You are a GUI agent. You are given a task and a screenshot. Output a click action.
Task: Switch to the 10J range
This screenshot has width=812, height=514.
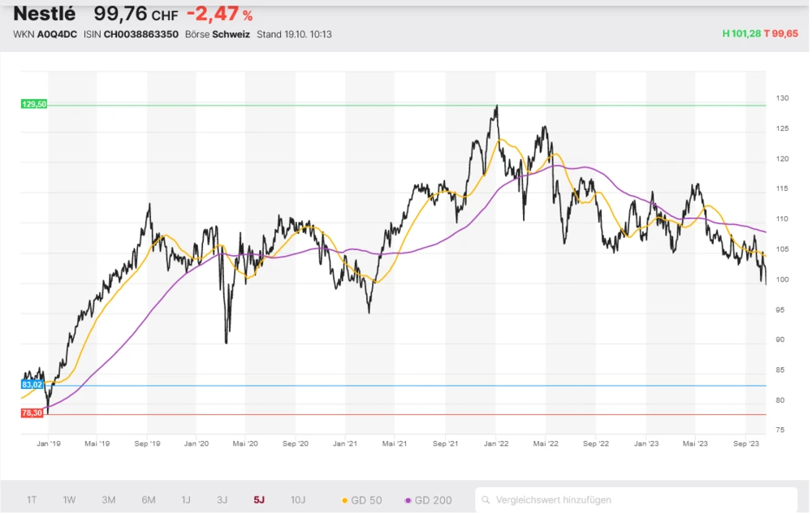298,500
